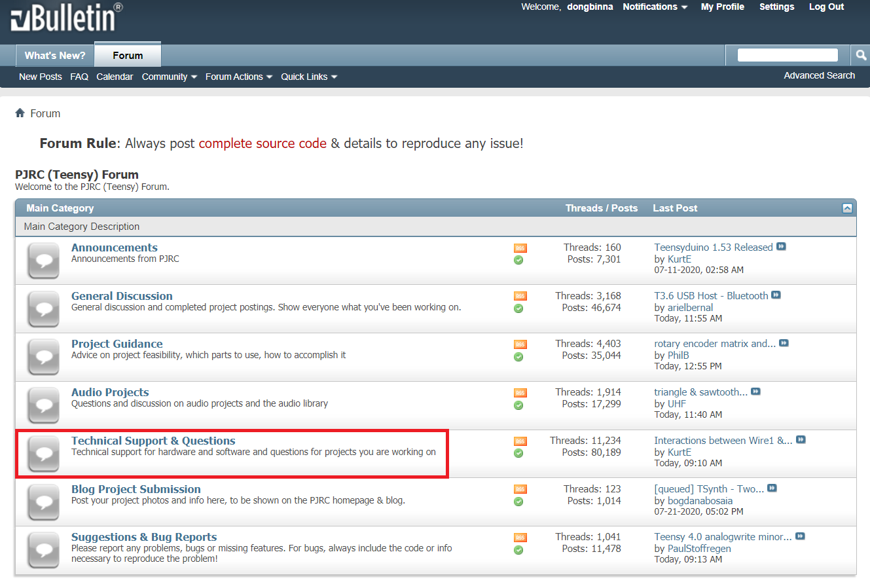Select the Forum tab
The width and height of the screenshot is (870, 588).
point(128,55)
